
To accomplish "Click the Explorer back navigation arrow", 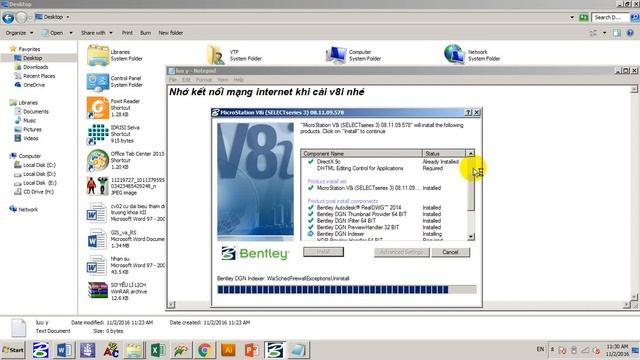I will pyautogui.click(x=8, y=18).
